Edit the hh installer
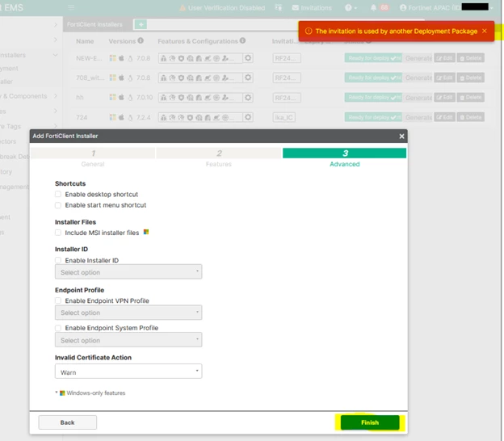Screen dimensions: 504x441 [444, 98]
